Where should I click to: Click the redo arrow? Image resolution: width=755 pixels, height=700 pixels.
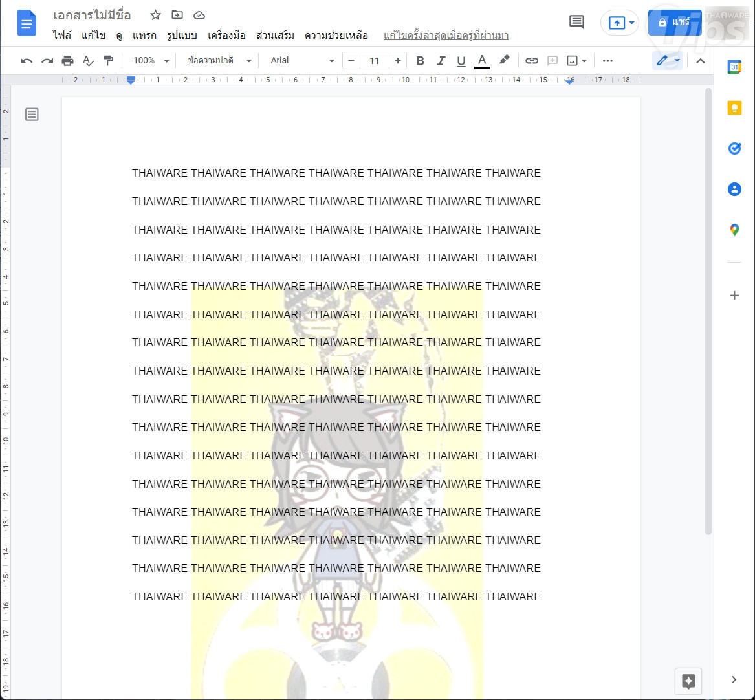click(47, 61)
